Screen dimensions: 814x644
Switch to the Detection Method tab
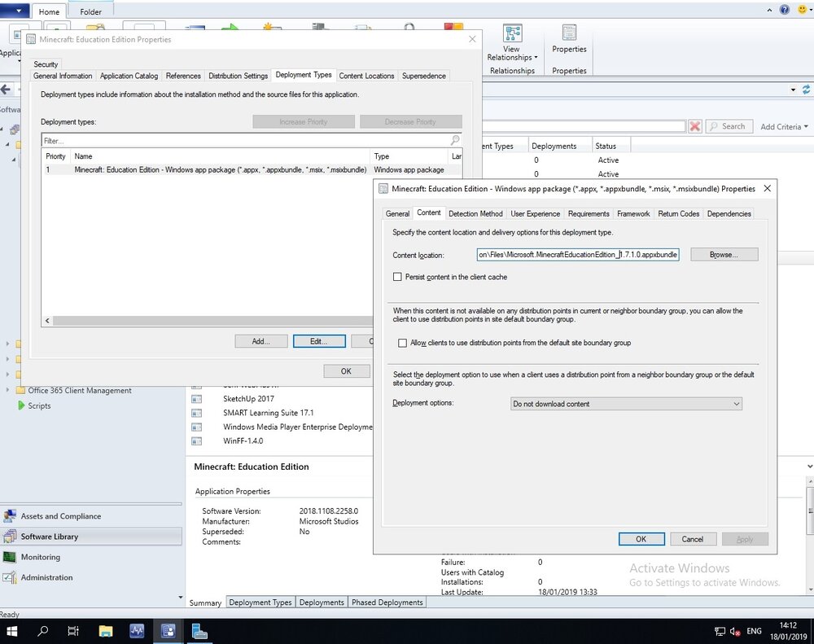[x=475, y=213]
